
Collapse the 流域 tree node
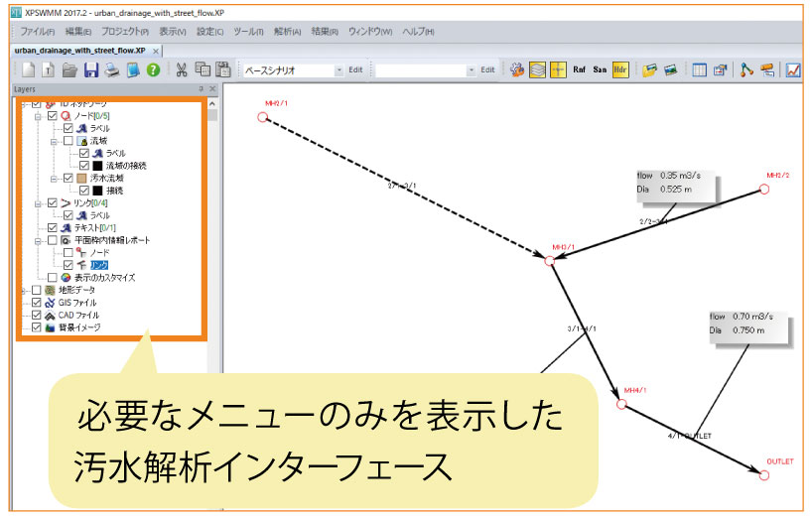click(x=54, y=141)
